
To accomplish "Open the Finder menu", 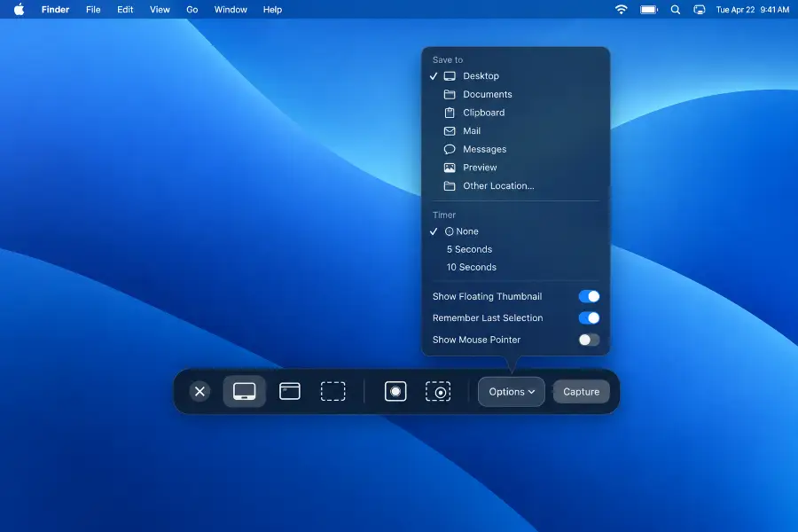I will coord(55,9).
